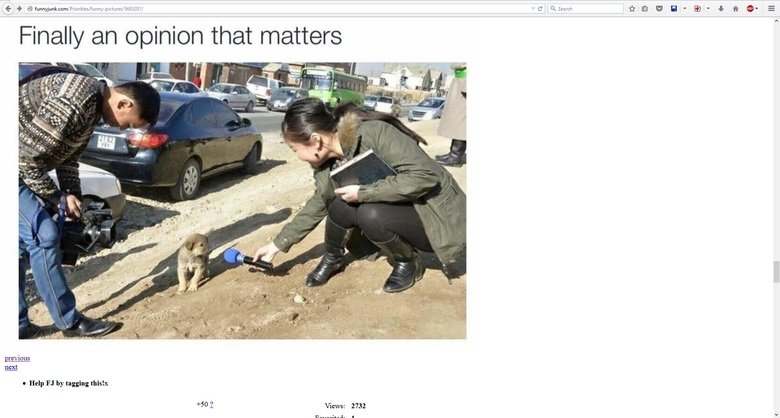Open the previous post link

click(x=17, y=358)
